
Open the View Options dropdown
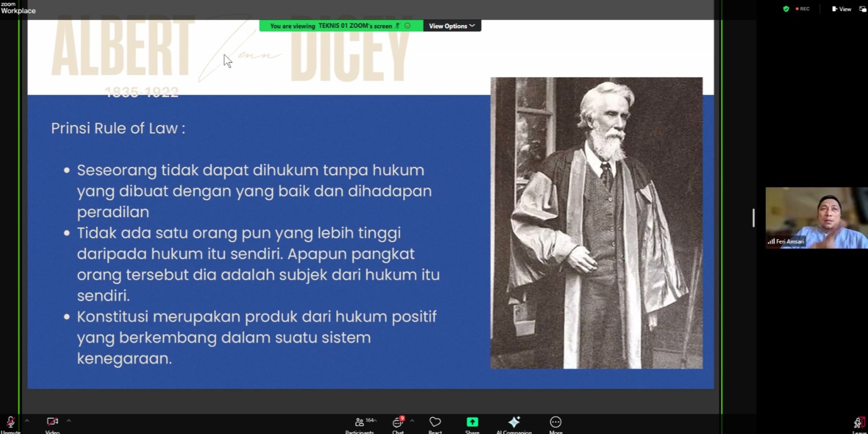452,26
